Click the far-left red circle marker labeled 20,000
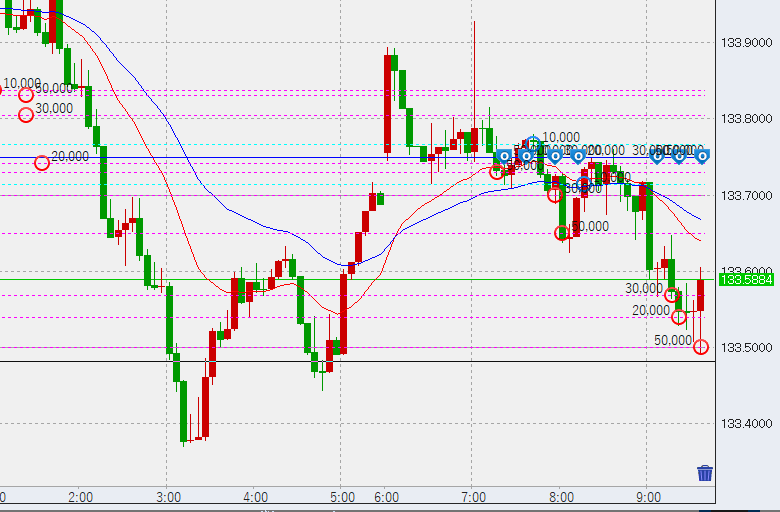Viewport: 780px width, 512px height. click(42, 163)
